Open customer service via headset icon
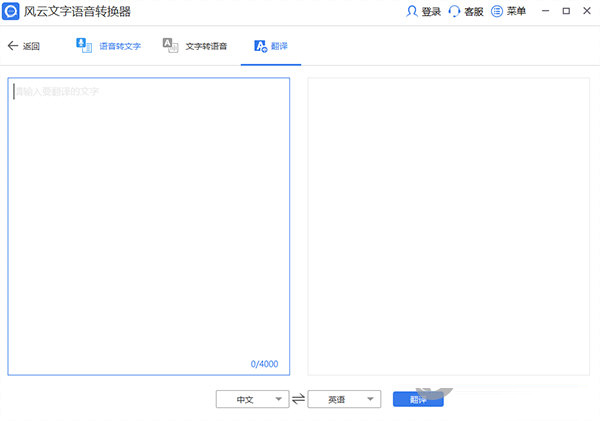The width and height of the screenshot is (600, 421). pyautogui.click(x=454, y=12)
